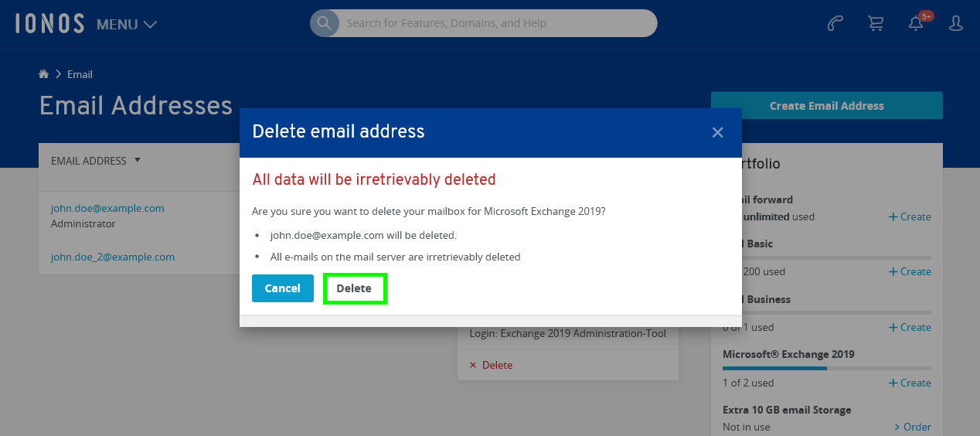Focus the Features, Domains, and Help search field

(x=498, y=23)
